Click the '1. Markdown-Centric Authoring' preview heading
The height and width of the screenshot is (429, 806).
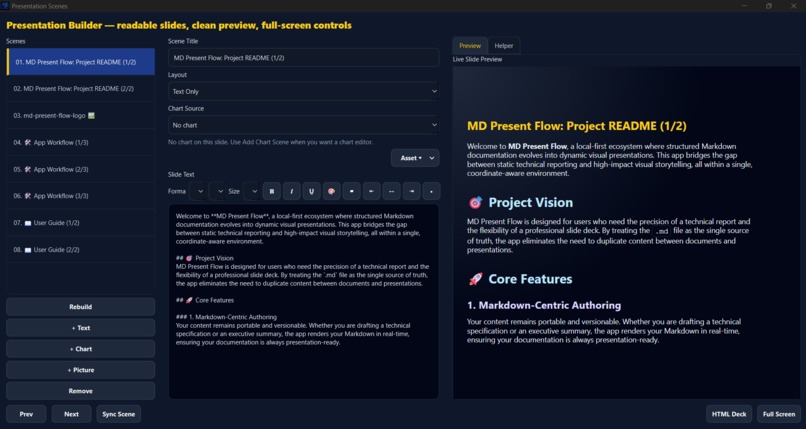544,306
